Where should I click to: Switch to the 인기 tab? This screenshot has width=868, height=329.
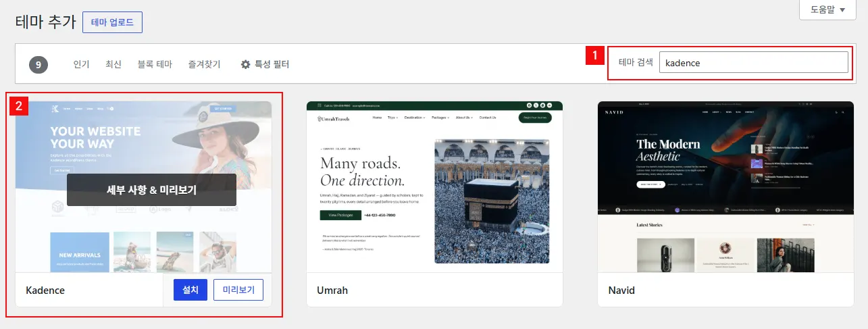81,64
